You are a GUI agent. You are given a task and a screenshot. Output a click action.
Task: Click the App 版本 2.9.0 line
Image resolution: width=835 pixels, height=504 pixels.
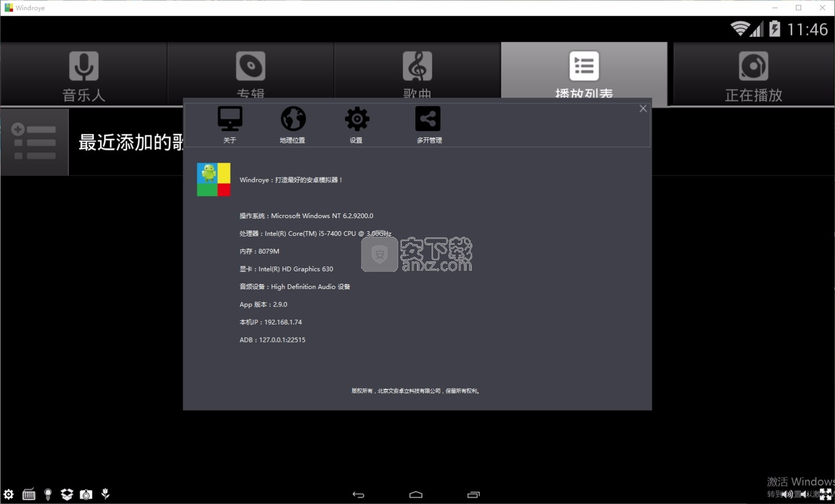pos(264,305)
